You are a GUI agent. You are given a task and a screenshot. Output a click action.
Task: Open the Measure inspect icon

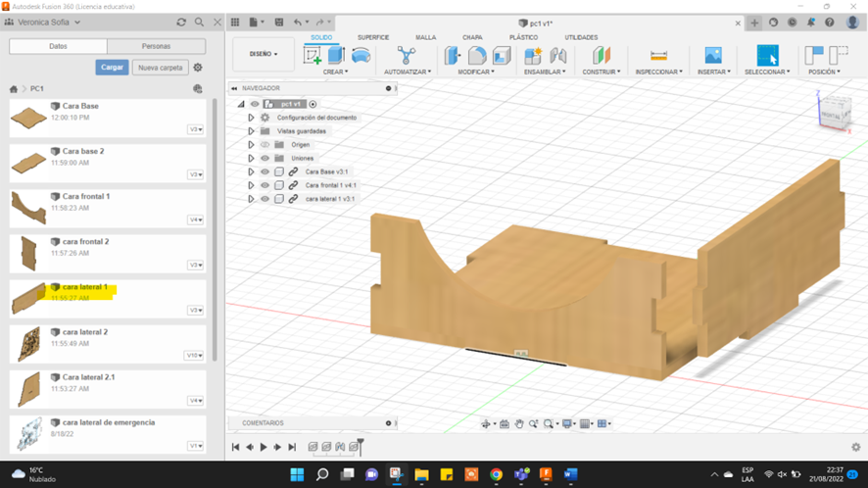658,56
